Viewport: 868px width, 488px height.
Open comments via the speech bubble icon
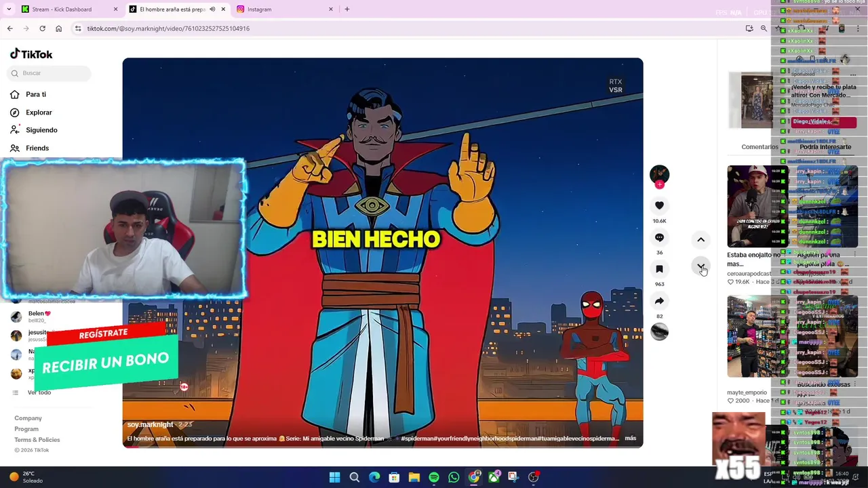(x=659, y=237)
